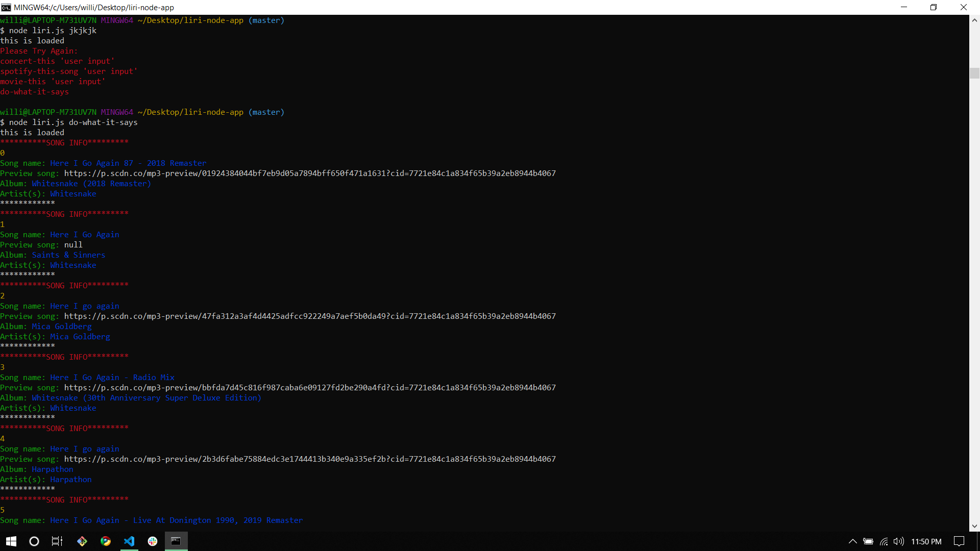This screenshot has height=551, width=980.
Task: Show hidden icons using the tray chevron
Action: click(x=852, y=542)
